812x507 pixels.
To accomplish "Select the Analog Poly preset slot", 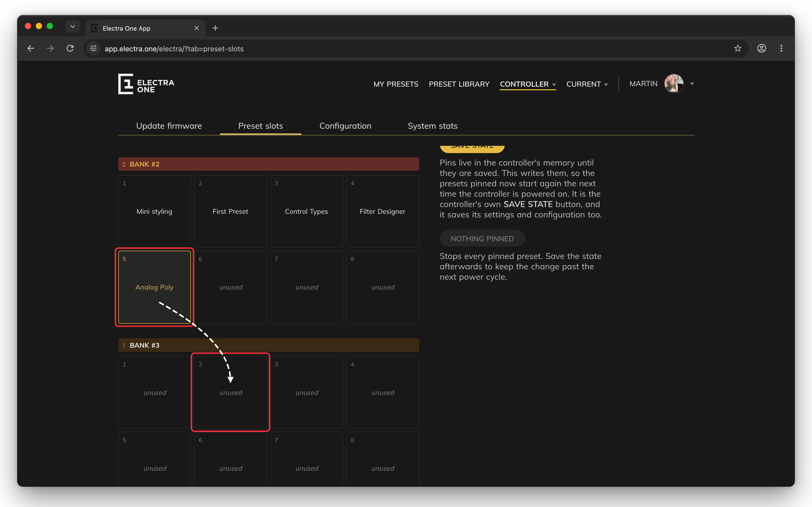I will click(x=155, y=287).
